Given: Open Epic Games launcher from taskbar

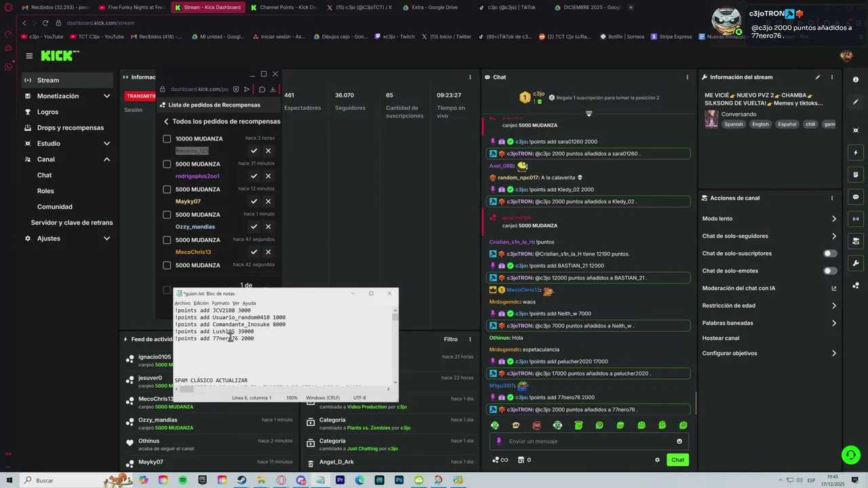Looking at the screenshot, I should tap(202, 481).
